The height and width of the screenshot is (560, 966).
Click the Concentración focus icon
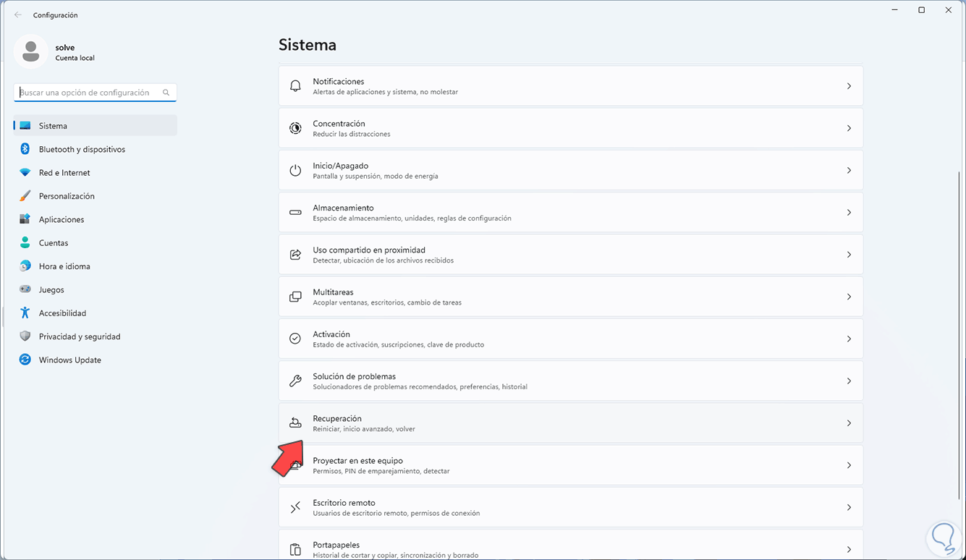click(x=295, y=128)
